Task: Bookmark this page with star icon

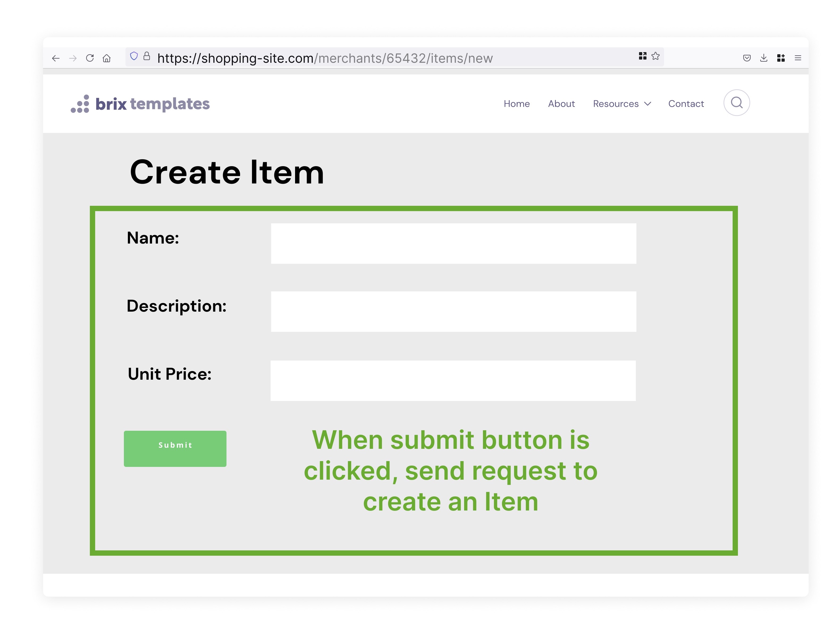Action: 656,56
